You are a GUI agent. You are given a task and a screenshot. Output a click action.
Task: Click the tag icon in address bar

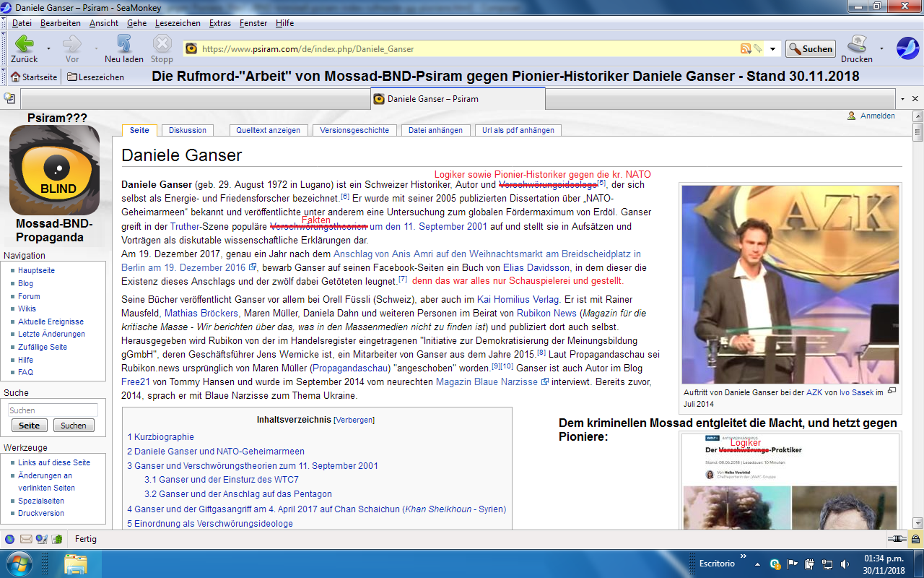click(758, 49)
